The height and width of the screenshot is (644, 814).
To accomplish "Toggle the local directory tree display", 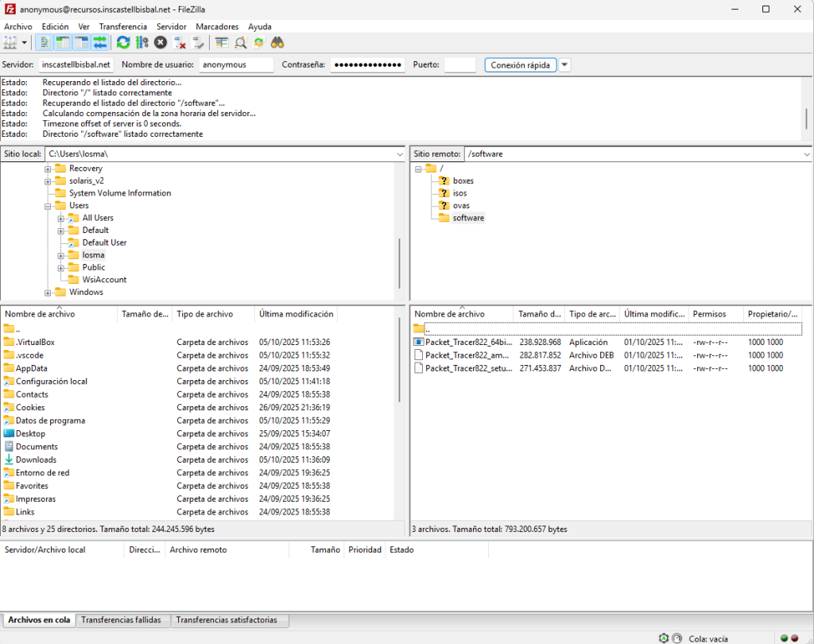I will [63, 42].
